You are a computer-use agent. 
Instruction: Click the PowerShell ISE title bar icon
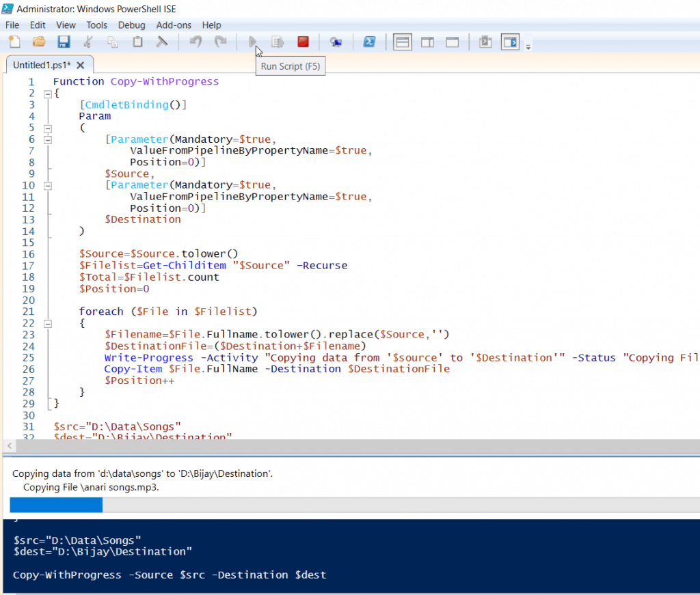(8, 8)
